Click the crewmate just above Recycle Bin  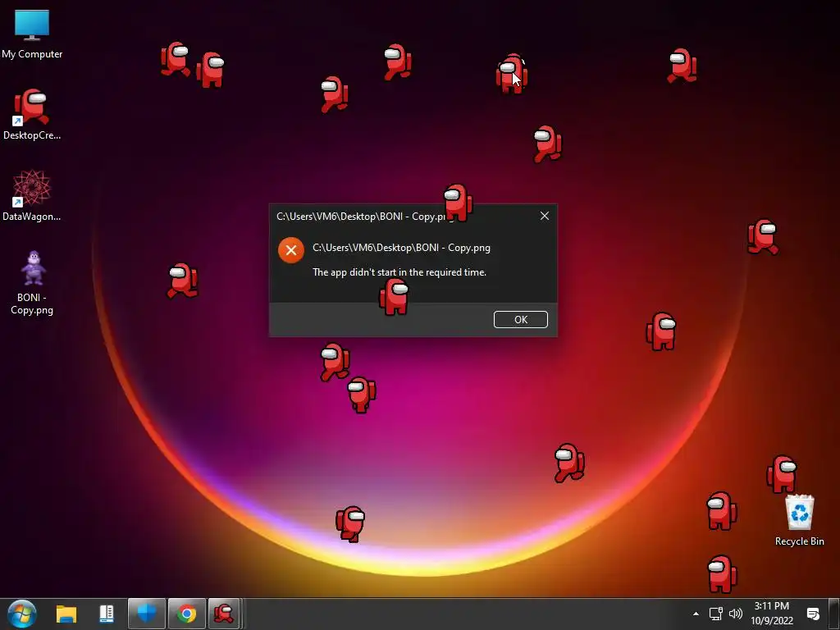pyautogui.click(x=782, y=474)
